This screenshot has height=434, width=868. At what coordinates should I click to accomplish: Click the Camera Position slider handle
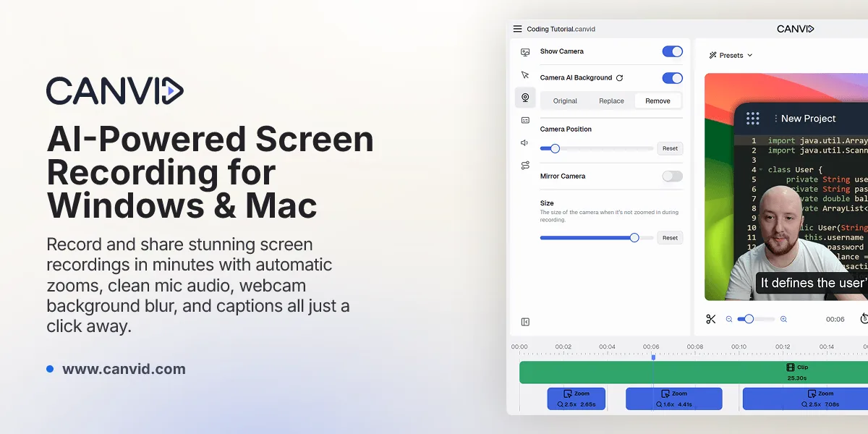tap(555, 148)
